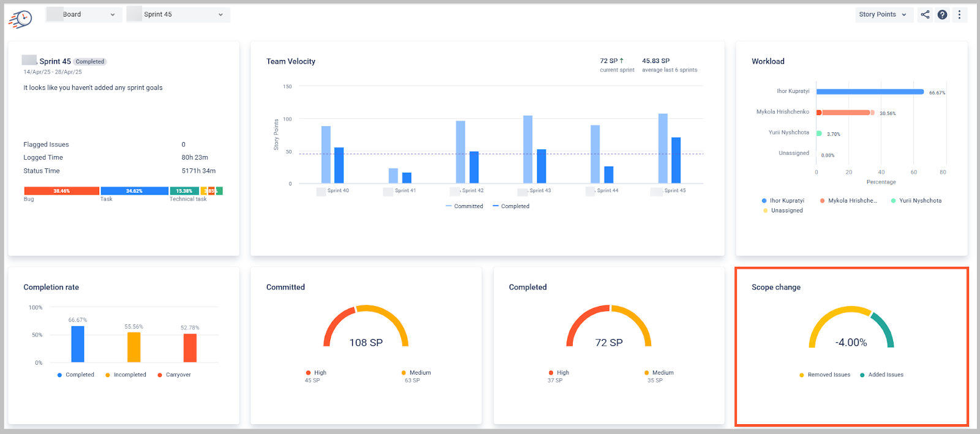This screenshot has height=434, width=980.
Task: Open the Story Points dropdown
Action: [884, 15]
